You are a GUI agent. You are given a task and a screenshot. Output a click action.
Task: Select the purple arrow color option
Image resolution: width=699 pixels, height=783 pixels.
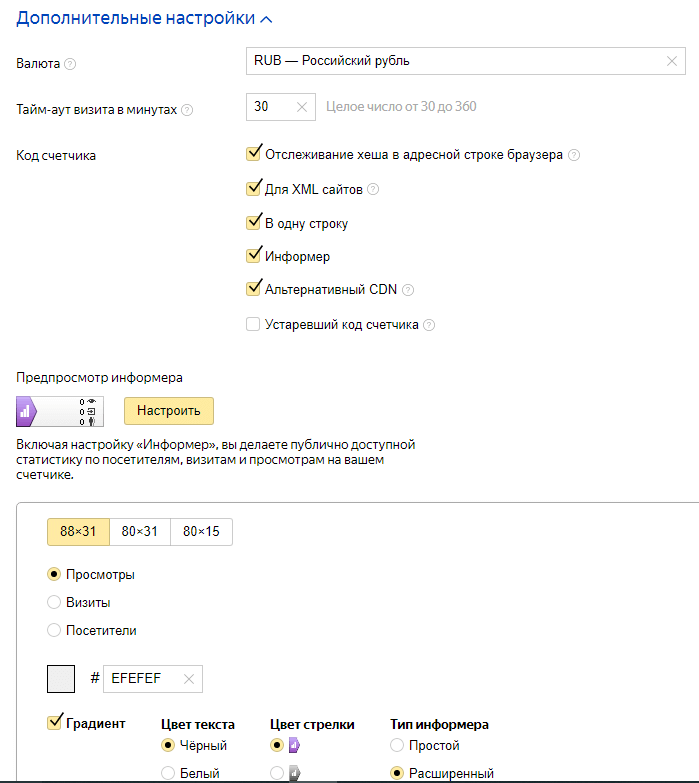coord(277,746)
